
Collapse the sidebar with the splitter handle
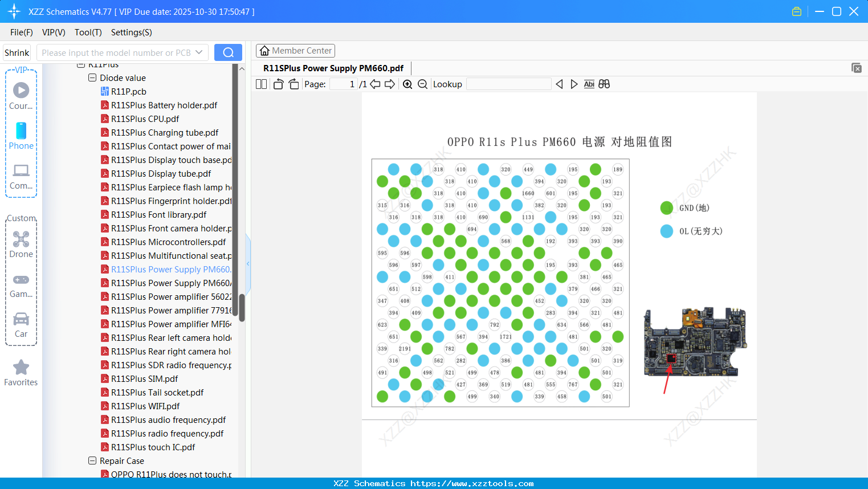pyautogui.click(x=248, y=263)
